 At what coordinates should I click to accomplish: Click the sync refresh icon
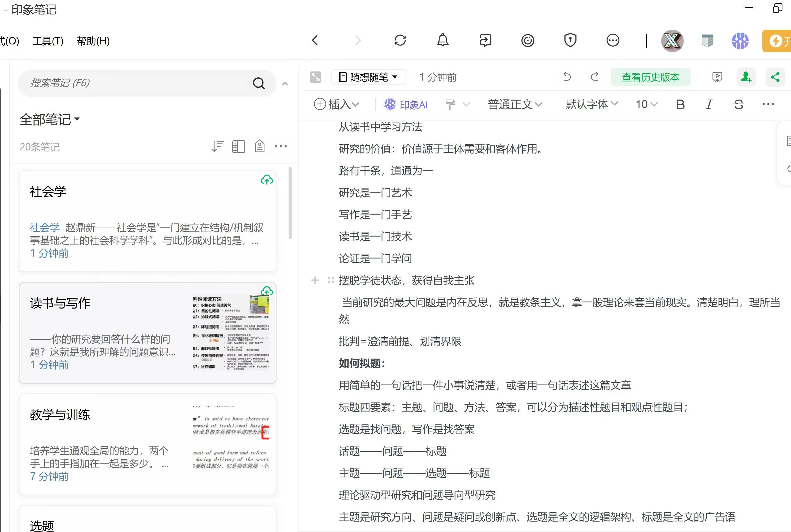pyautogui.click(x=400, y=40)
